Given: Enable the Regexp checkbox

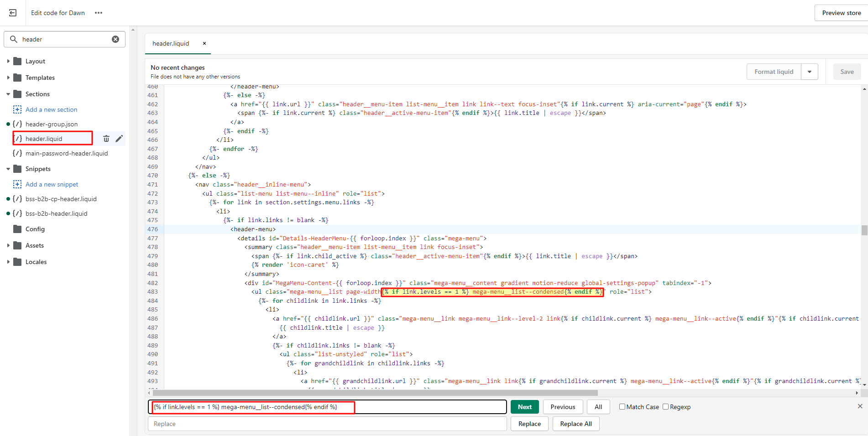Looking at the screenshot, I should pos(665,407).
